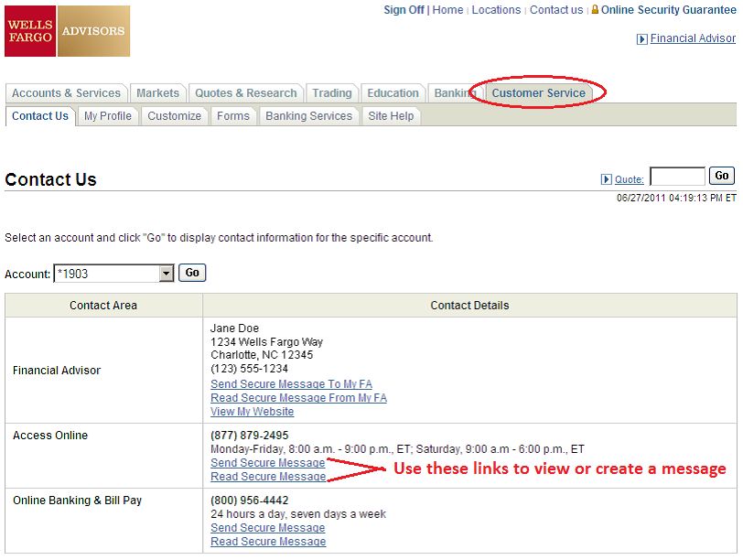Click the phone number (800) 956-4442
743x560 pixels.
click(249, 501)
